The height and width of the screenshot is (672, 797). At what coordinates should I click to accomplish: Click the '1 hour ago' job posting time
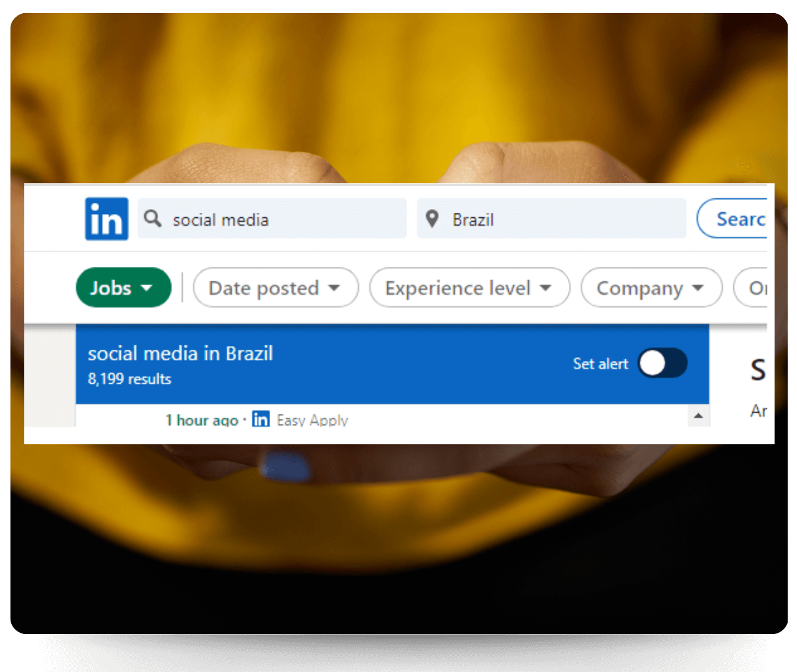[x=202, y=421]
